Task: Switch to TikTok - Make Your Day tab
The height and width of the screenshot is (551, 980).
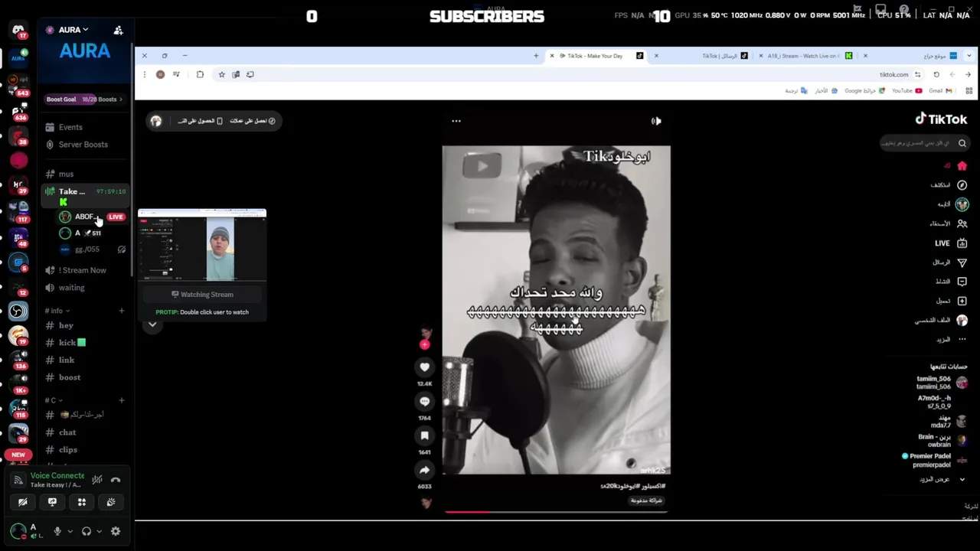Action: click(597, 56)
